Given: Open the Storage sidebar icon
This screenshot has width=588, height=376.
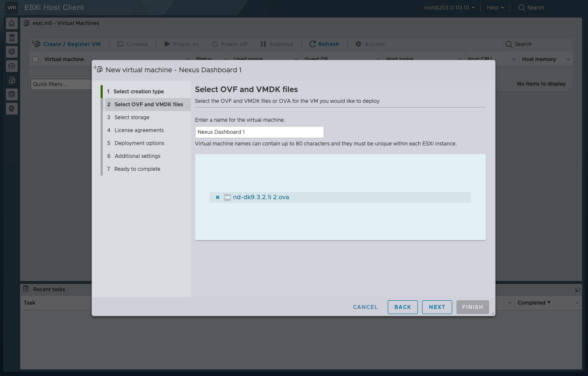Looking at the screenshot, I should point(12,94).
